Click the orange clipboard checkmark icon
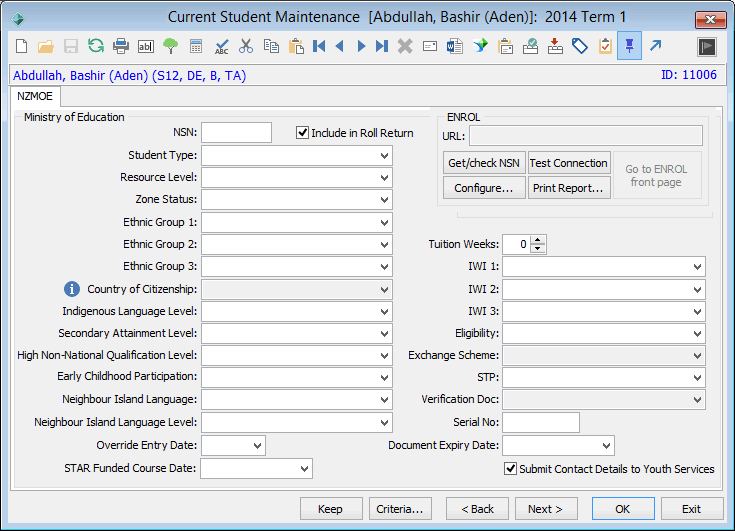The height and width of the screenshot is (531, 735). pyautogui.click(x=605, y=46)
